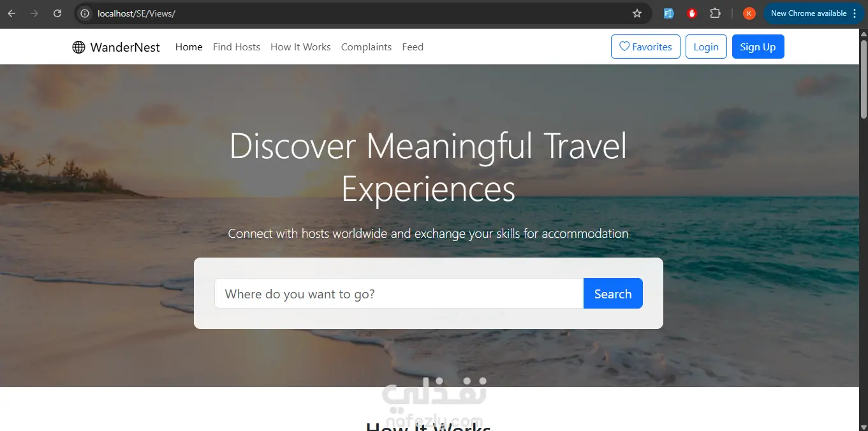Open Chrome's three-dot menu
The image size is (868, 431).
point(855,13)
